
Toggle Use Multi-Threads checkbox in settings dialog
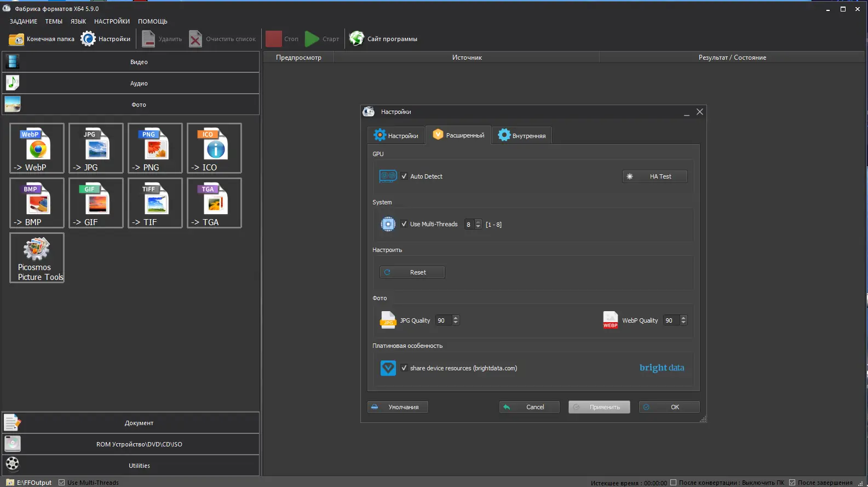[404, 224]
